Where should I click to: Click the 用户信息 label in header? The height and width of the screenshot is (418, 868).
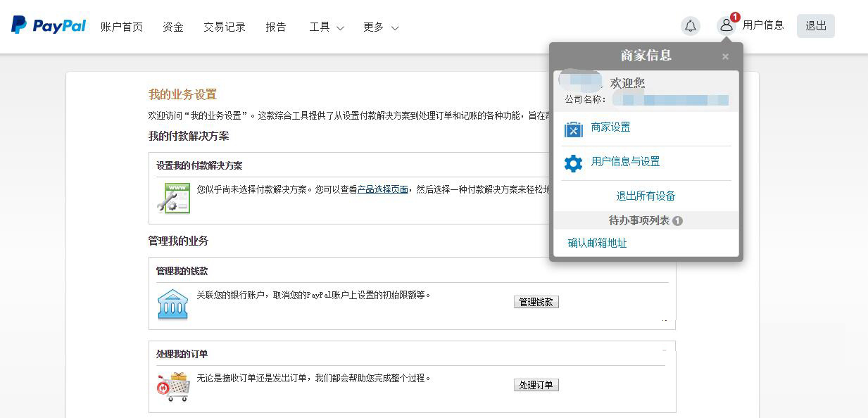763,25
